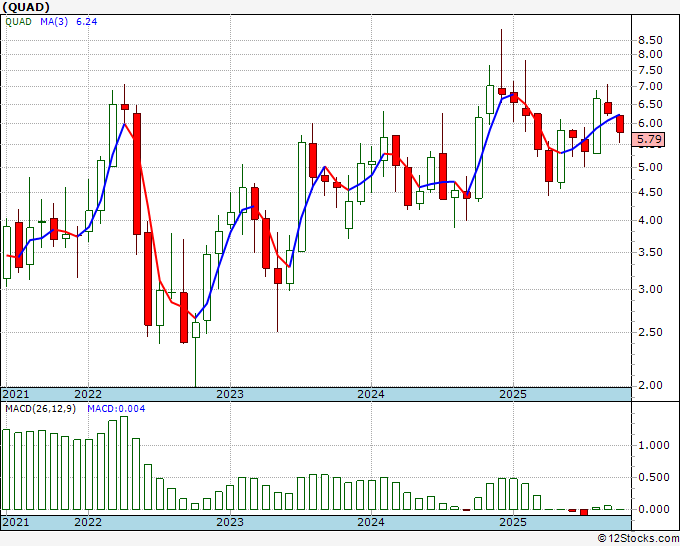
Task: Click the 0.000 MACD axis label
Action: (x=652, y=509)
